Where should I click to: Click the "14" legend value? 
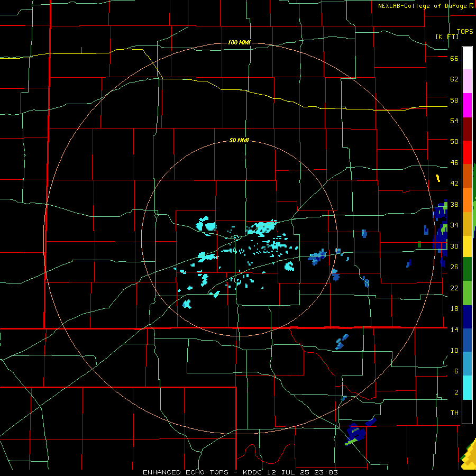click(454, 329)
